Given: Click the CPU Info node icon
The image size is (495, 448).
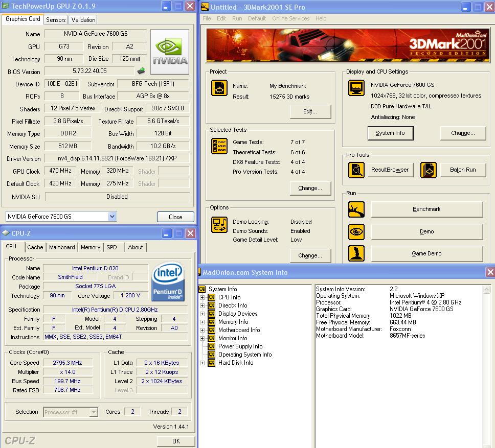Looking at the screenshot, I should [212, 297].
